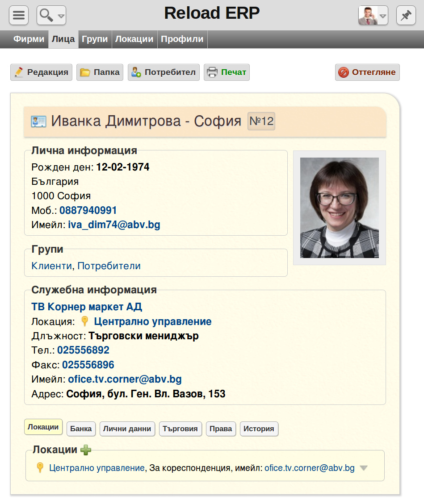Viewport: 424px width, 504px height.
Task: Click the pin icon button
Action: 406,15
